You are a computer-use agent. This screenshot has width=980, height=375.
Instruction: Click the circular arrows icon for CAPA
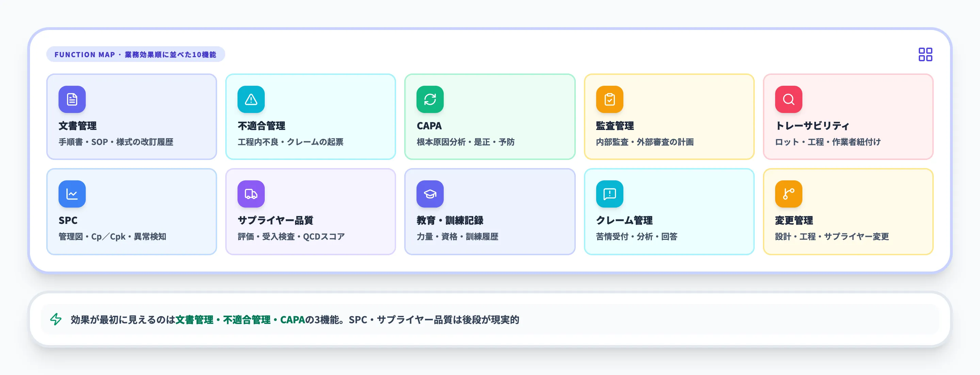429,99
